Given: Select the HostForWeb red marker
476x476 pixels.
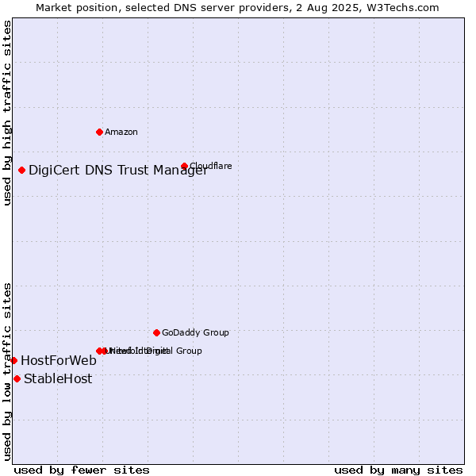Looking at the screenshot, I should pyautogui.click(x=13, y=361).
